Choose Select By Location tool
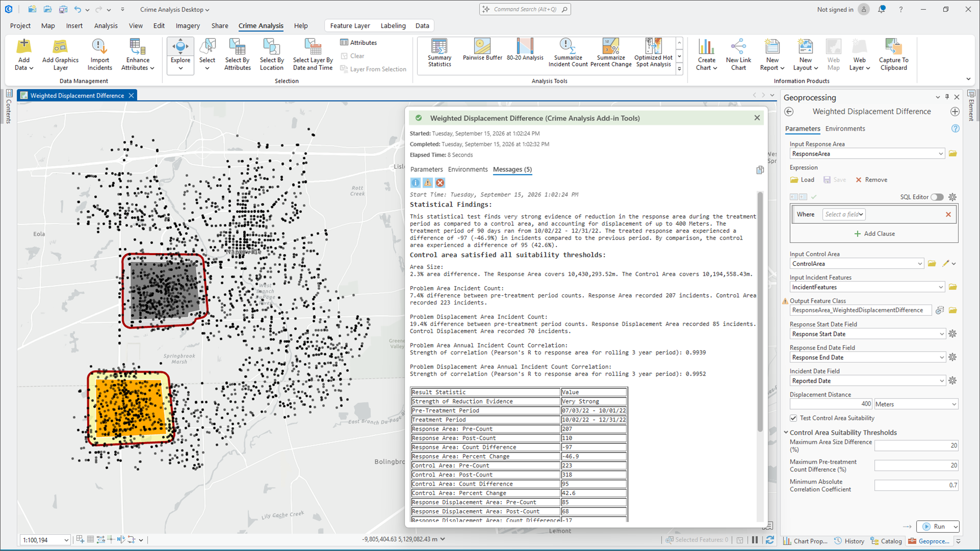This screenshot has height=551, width=980. point(272,55)
